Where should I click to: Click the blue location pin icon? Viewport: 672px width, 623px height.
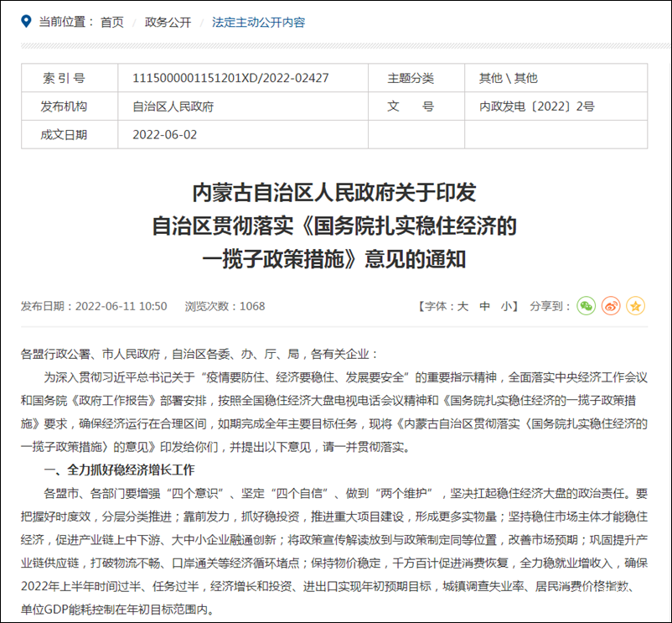pos(26,22)
